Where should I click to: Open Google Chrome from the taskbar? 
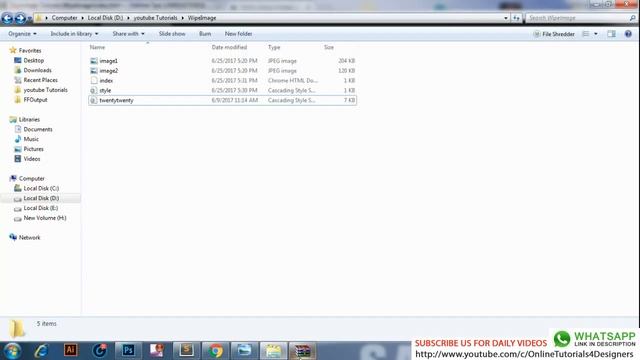click(216, 351)
